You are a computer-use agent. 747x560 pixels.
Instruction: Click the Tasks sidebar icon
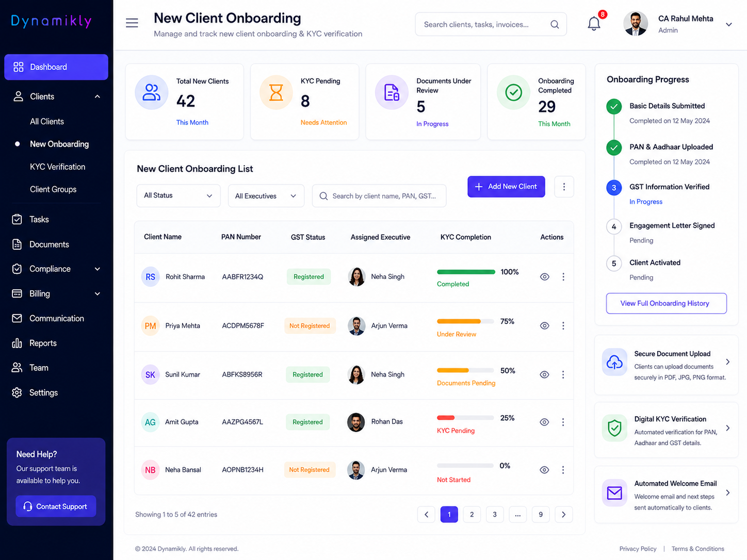click(x=17, y=220)
